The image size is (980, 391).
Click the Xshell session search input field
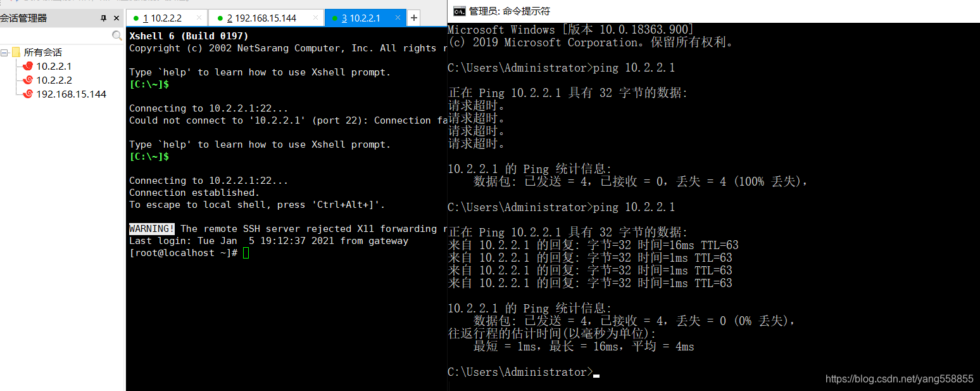[56, 35]
